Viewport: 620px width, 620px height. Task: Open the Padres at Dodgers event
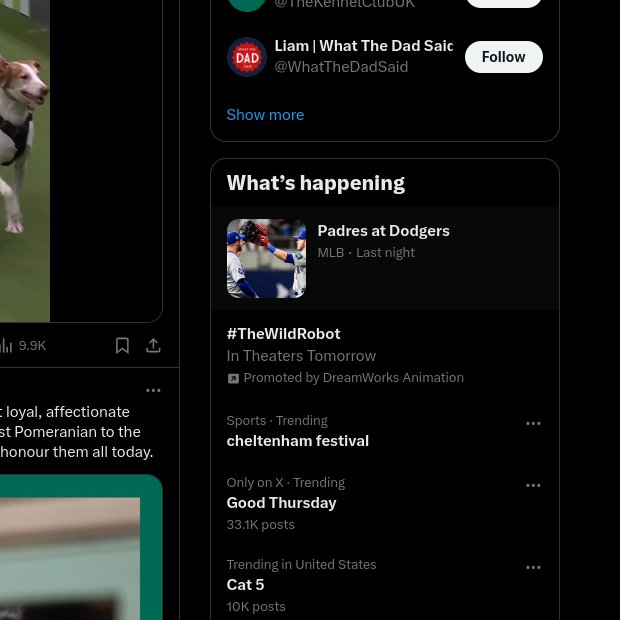coord(385,258)
